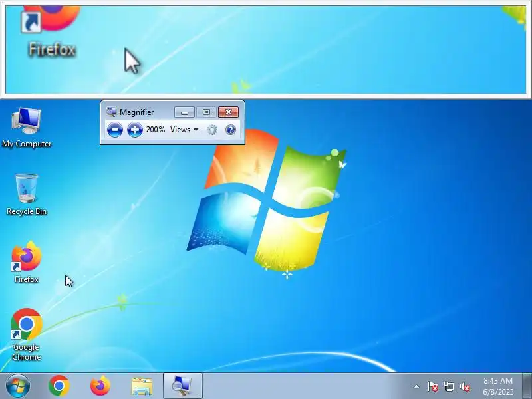Select the Google Chrome desktop shortcut

tap(27, 334)
